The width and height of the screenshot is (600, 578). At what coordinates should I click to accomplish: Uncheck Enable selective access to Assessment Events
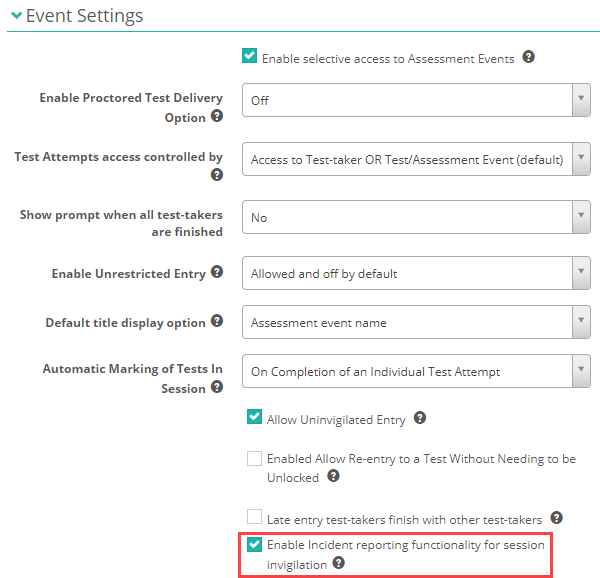coord(250,58)
